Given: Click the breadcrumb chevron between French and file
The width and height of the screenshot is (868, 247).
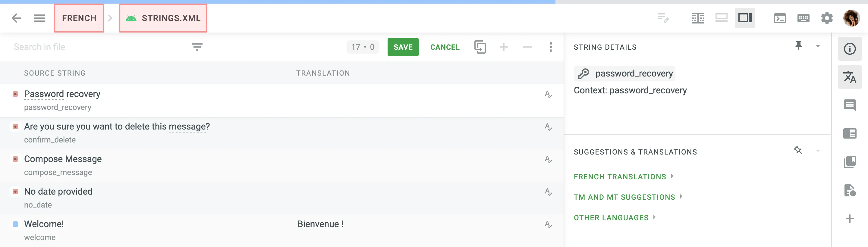Looking at the screenshot, I should click(x=110, y=18).
